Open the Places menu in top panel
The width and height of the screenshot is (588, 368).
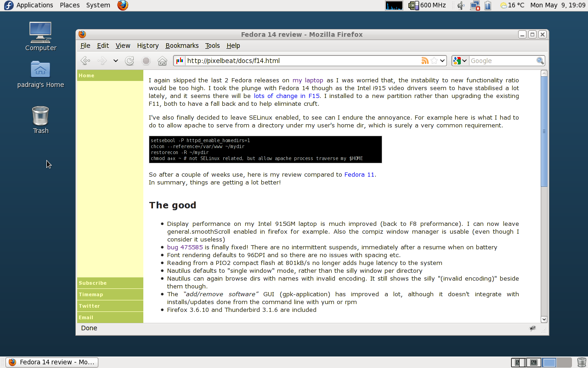coord(70,5)
